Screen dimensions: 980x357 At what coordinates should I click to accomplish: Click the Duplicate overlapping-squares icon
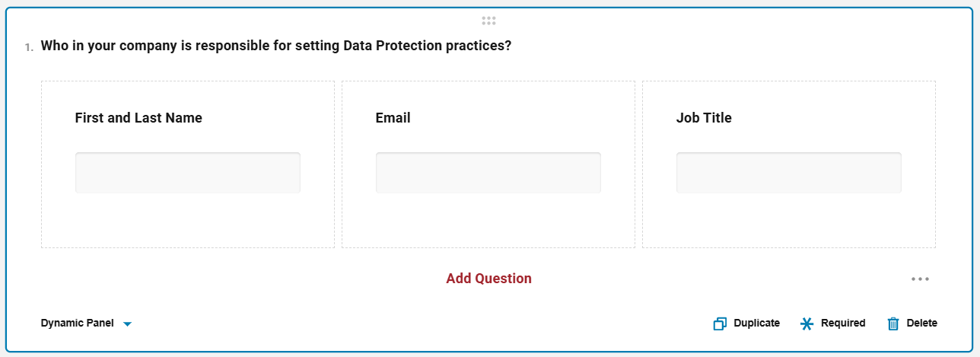click(x=720, y=324)
